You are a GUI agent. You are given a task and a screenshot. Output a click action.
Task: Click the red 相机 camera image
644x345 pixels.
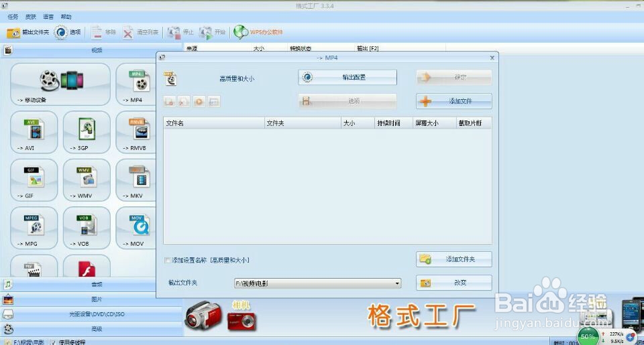(241, 321)
